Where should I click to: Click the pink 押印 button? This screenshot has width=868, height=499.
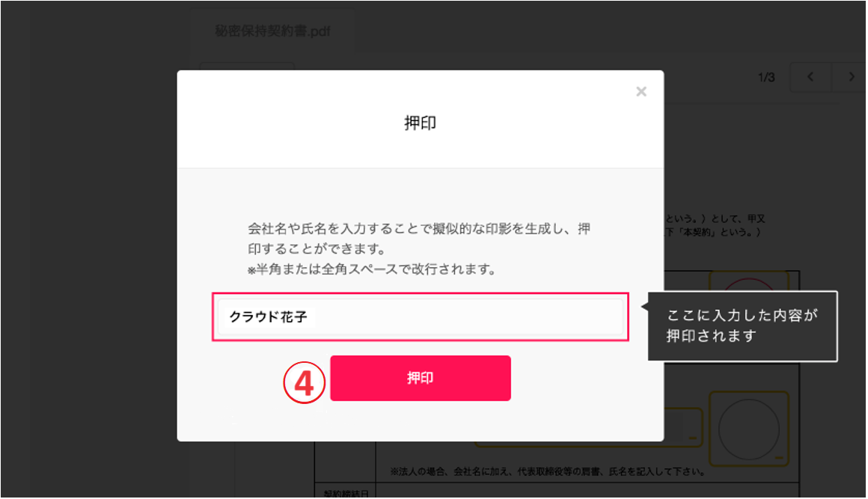[421, 378]
